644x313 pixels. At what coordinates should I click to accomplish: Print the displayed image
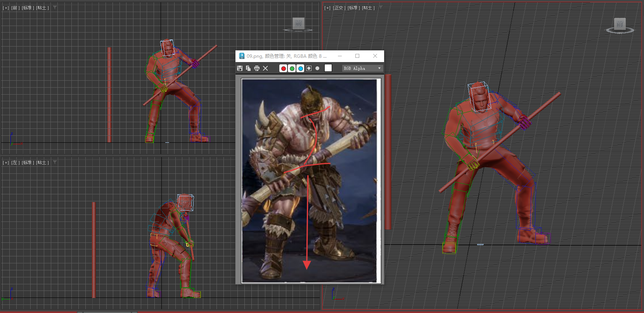point(257,68)
